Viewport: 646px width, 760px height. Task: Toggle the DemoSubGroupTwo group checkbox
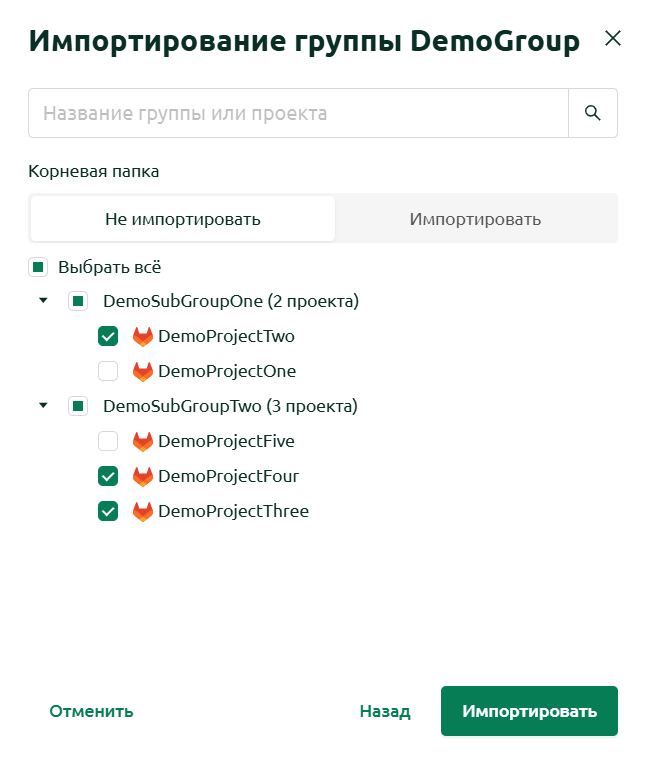(x=78, y=406)
